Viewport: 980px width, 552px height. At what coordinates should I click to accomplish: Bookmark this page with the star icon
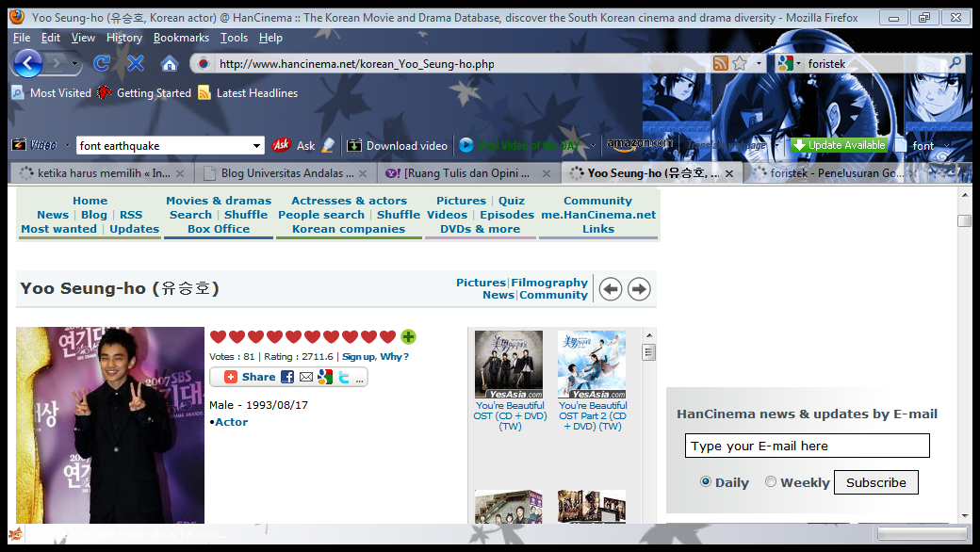click(740, 63)
